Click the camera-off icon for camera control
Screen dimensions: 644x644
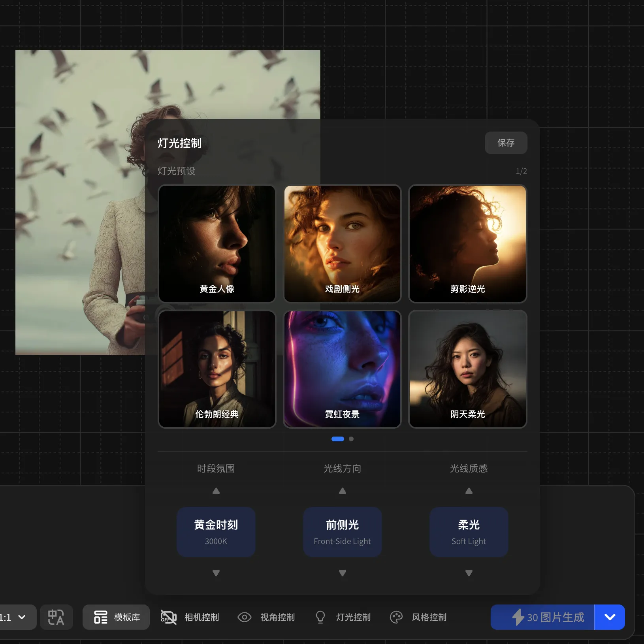click(168, 617)
